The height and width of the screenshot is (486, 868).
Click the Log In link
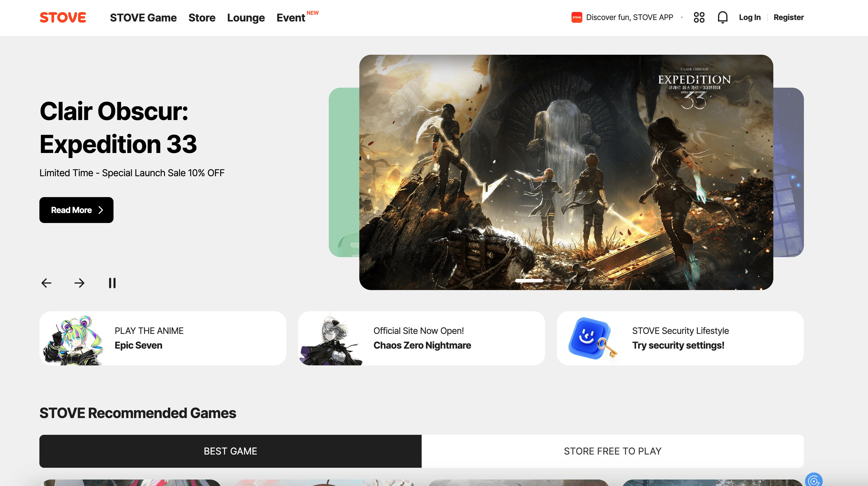[750, 18]
